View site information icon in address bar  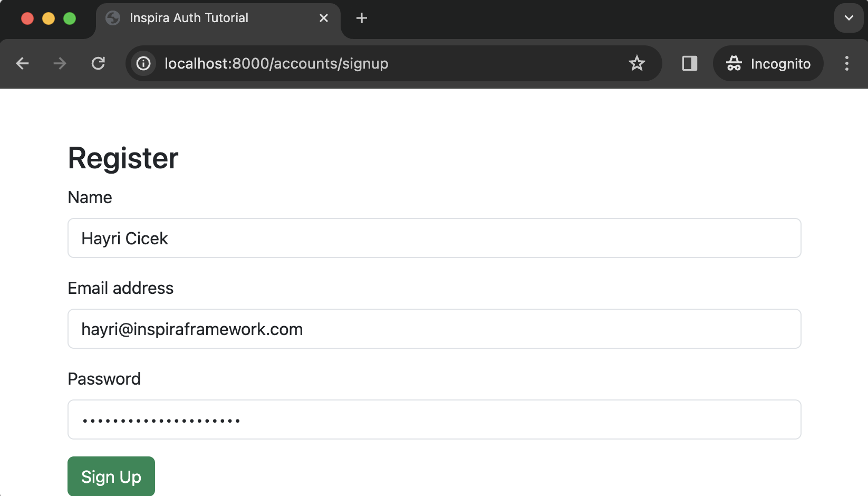[x=143, y=64]
